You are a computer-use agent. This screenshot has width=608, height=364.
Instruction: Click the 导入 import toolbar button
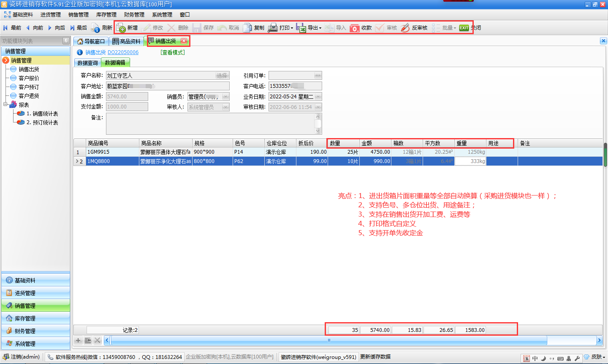(336, 28)
